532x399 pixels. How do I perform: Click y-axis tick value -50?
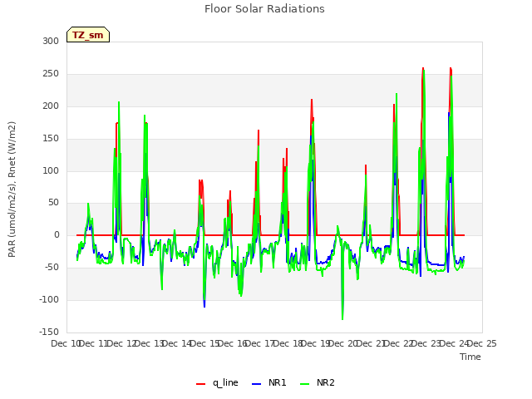[52, 267]
